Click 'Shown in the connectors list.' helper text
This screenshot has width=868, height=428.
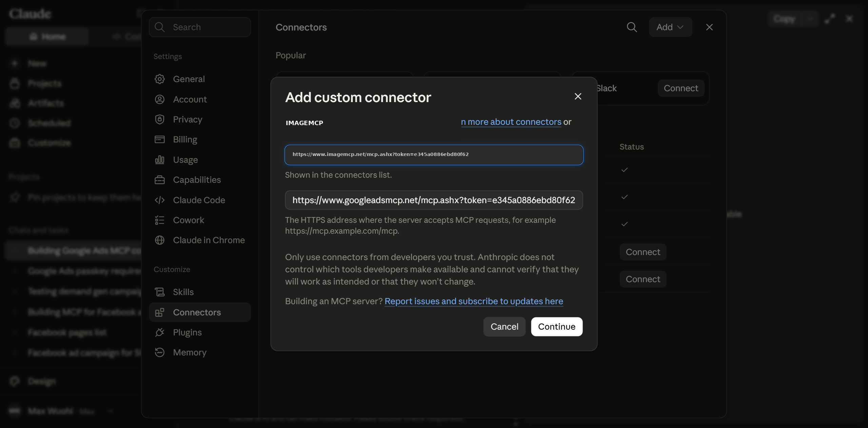[338, 175]
